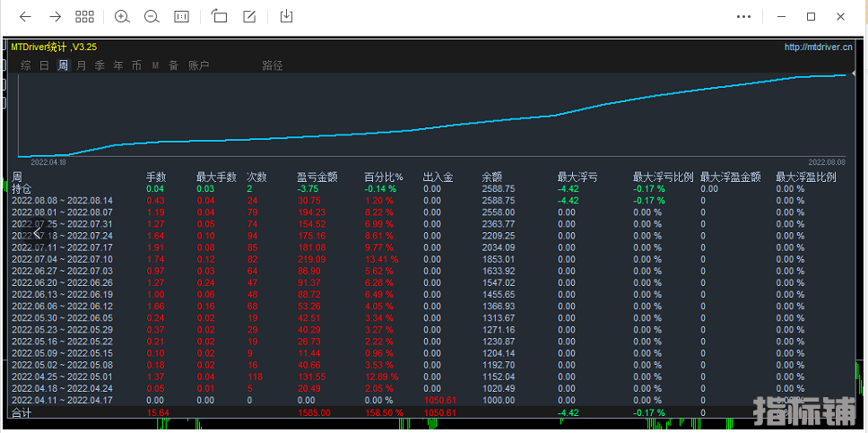The height and width of the screenshot is (433, 868).
Task: Open the thumbnail grid view
Action: (84, 16)
